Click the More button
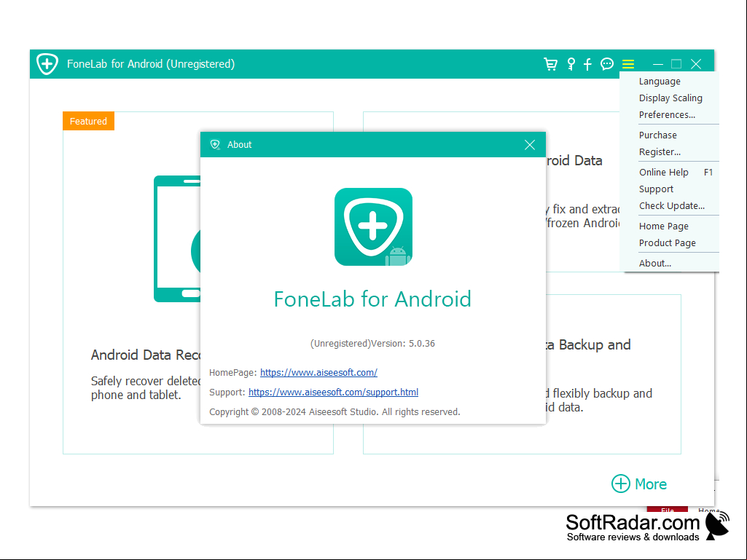Image resolution: width=747 pixels, height=560 pixels. (x=639, y=484)
